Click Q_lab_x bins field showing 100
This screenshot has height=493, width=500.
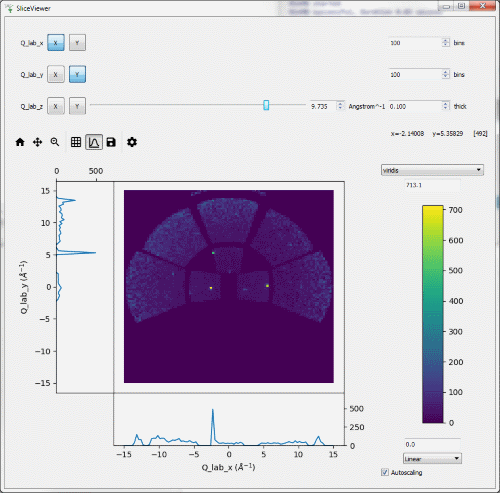pos(415,43)
